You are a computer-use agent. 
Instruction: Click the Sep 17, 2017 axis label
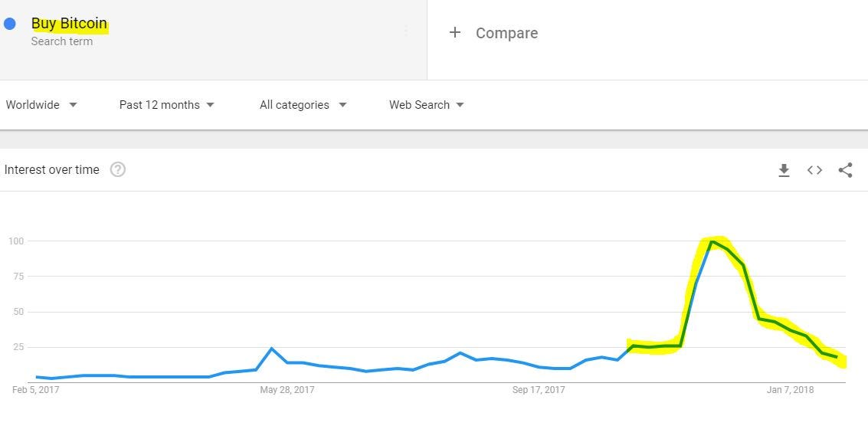click(539, 390)
